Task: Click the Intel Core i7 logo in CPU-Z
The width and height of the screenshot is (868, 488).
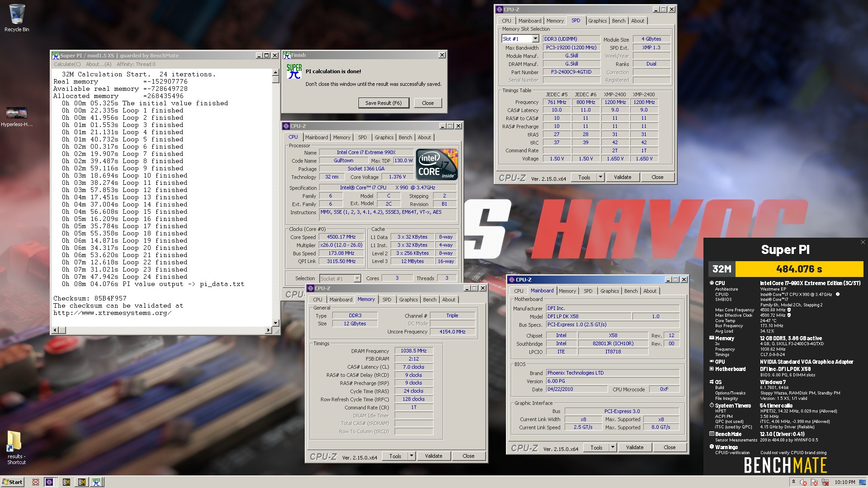Action: pyautogui.click(x=437, y=164)
